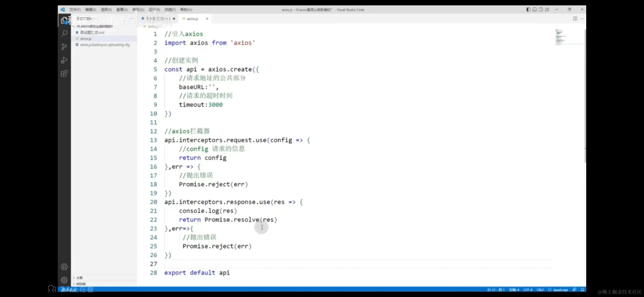The image size is (644, 297).
Task: Open the File menu
Action: [75, 10]
